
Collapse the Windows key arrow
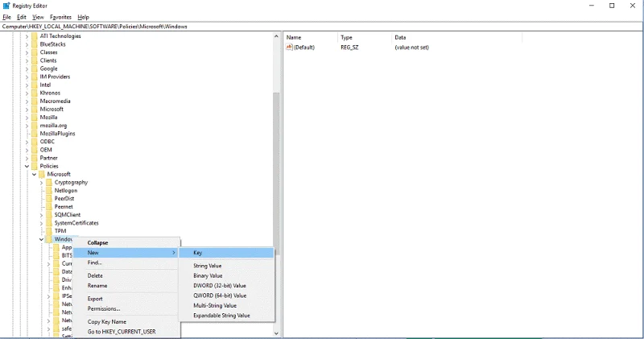point(42,239)
